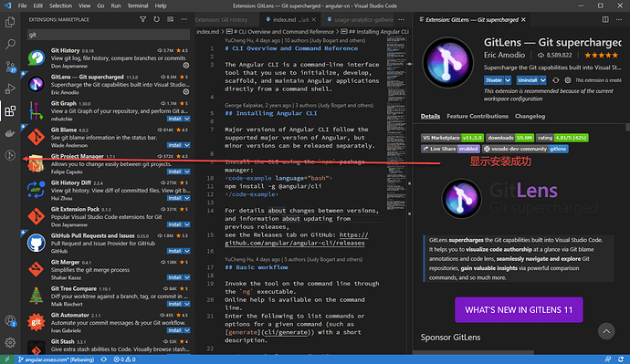Open the manage gear for GitLens in list
Screen dimensions: 630x364
point(186,92)
